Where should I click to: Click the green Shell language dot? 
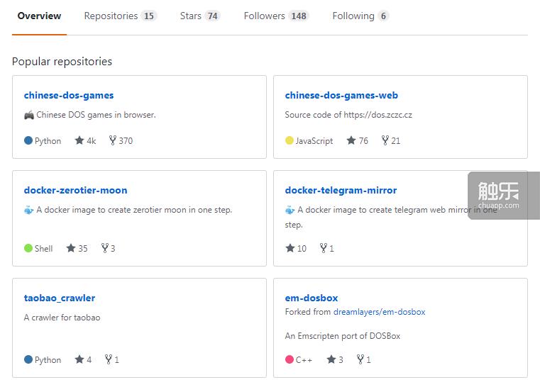click(x=28, y=248)
